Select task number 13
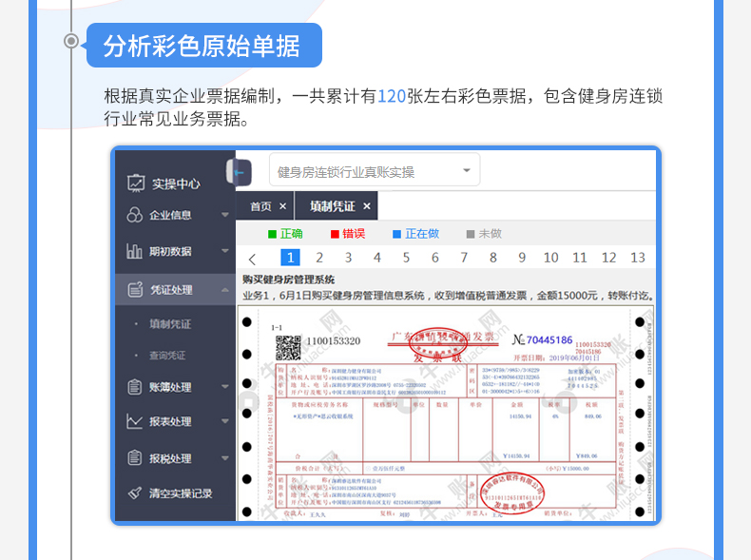The height and width of the screenshot is (560, 751). pos(638,258)
